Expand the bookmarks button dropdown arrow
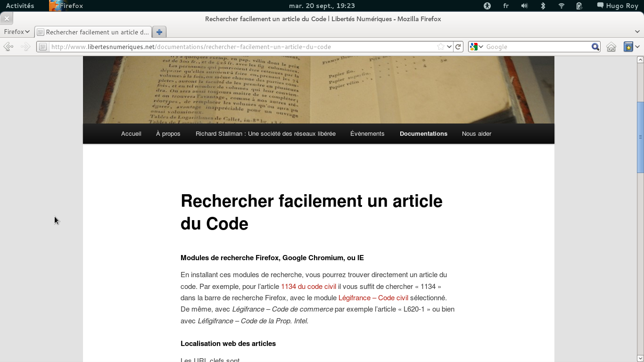644x362 pixels. point(637,47)
